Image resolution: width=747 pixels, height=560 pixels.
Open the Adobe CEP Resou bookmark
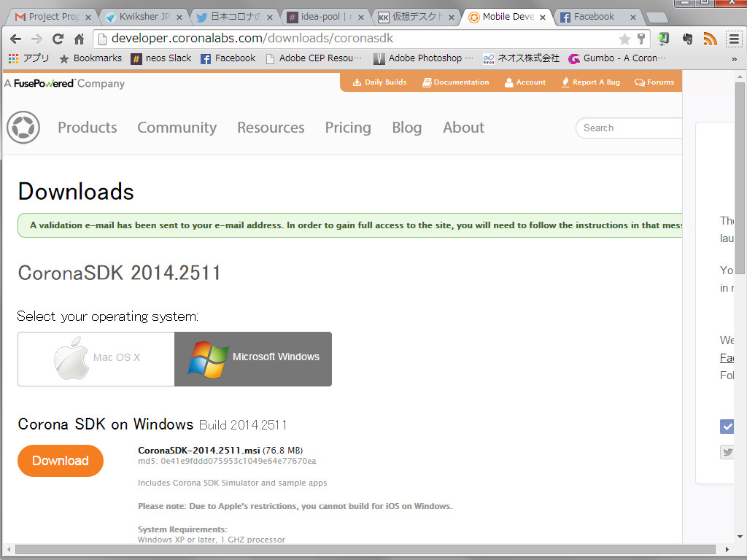tap(314, 58)
